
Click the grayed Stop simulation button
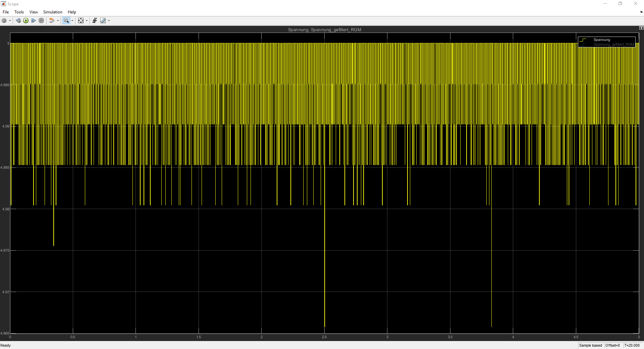[x=41, y=20]
